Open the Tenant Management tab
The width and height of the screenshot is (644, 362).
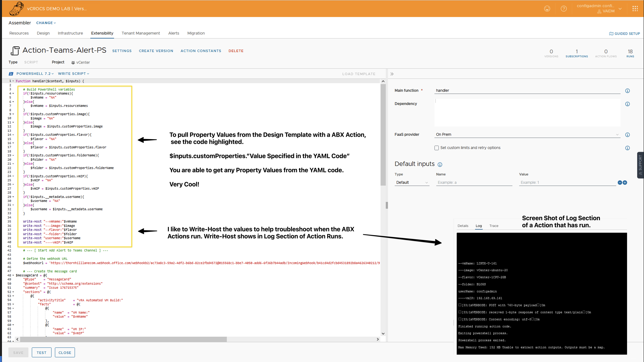tap(141, 33)
